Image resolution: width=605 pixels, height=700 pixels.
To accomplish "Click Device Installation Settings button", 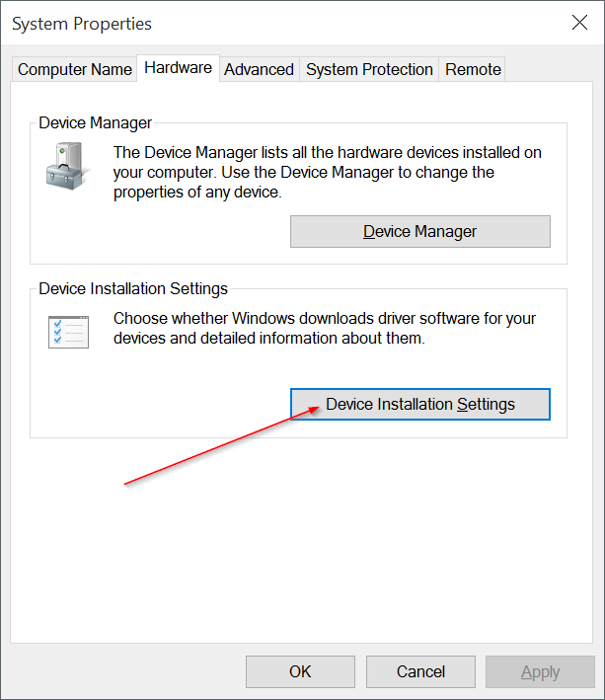I will pyautogui.click(x=419, y=404).
